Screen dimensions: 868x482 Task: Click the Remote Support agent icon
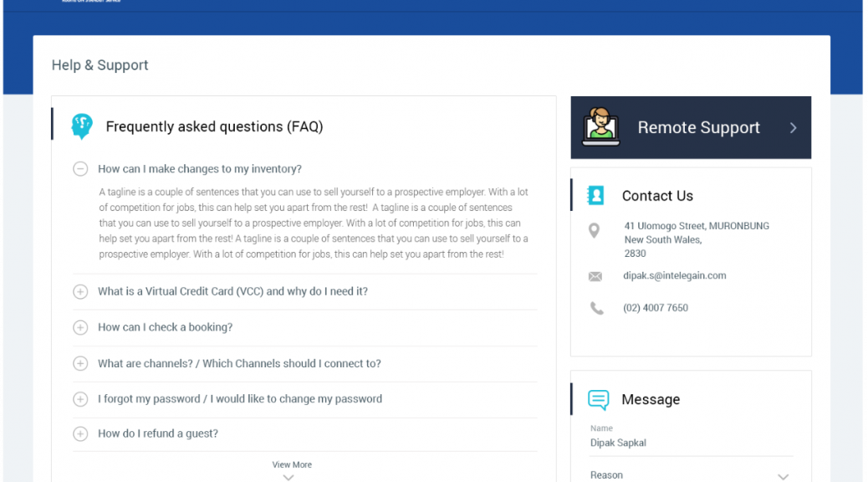click(x=600, y=127)
